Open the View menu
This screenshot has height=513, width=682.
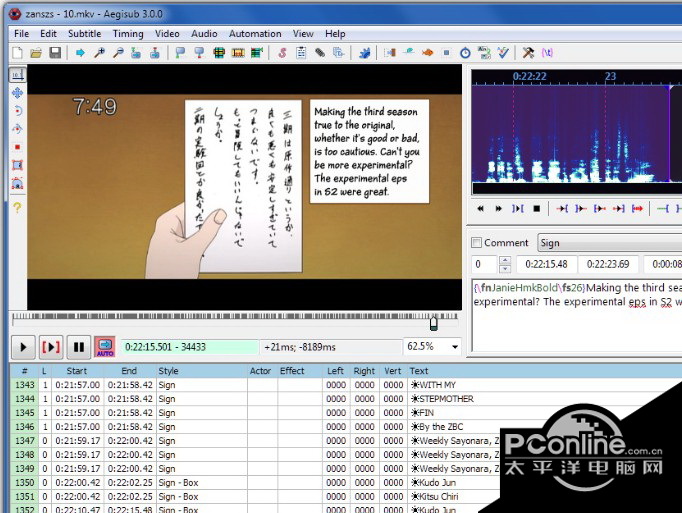click(x=303, y=34)
